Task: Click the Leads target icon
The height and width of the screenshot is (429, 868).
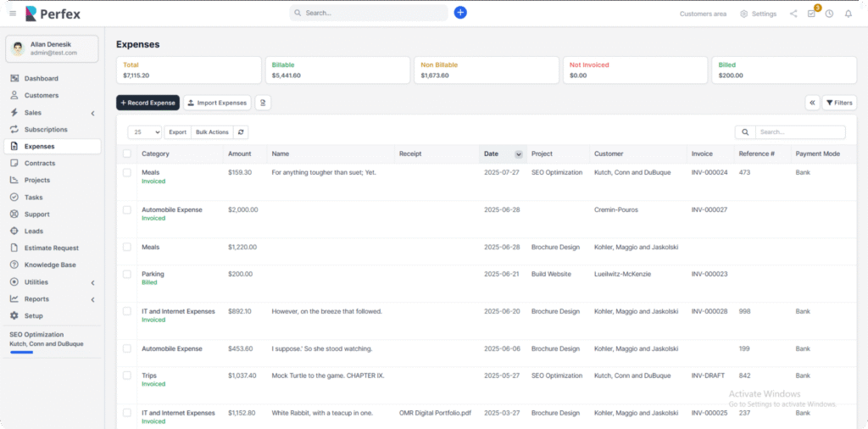Action: (14, 231)
